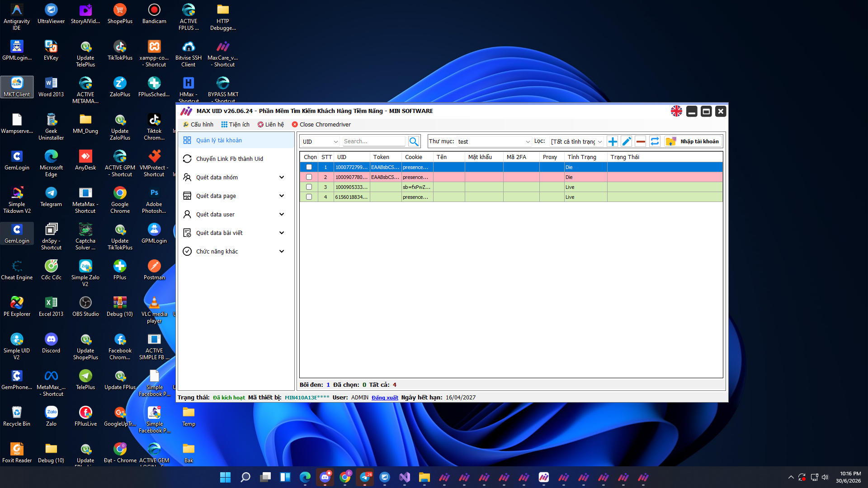
Task: Click the Search... input field
Action: (374, 141)
